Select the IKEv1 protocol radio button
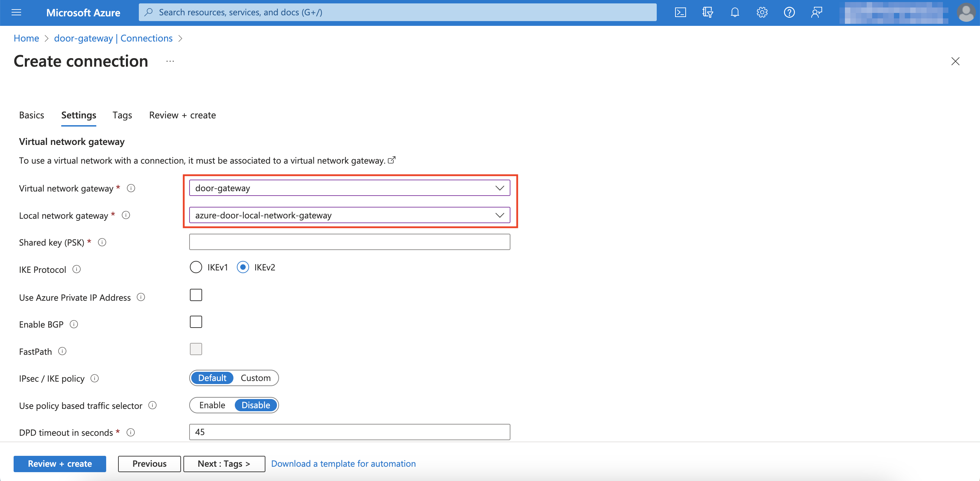The width and height of the screenshot is (980, 481). [196, 267]
